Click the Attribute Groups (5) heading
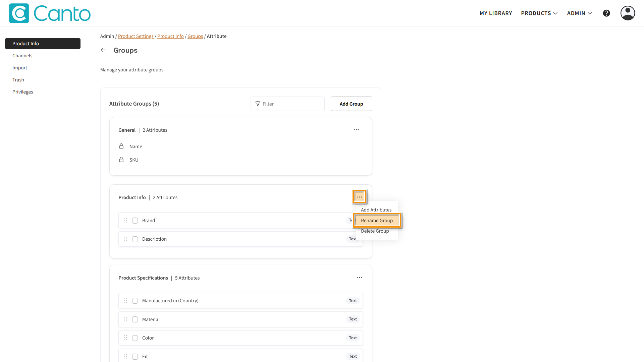 tap(134, 104)
